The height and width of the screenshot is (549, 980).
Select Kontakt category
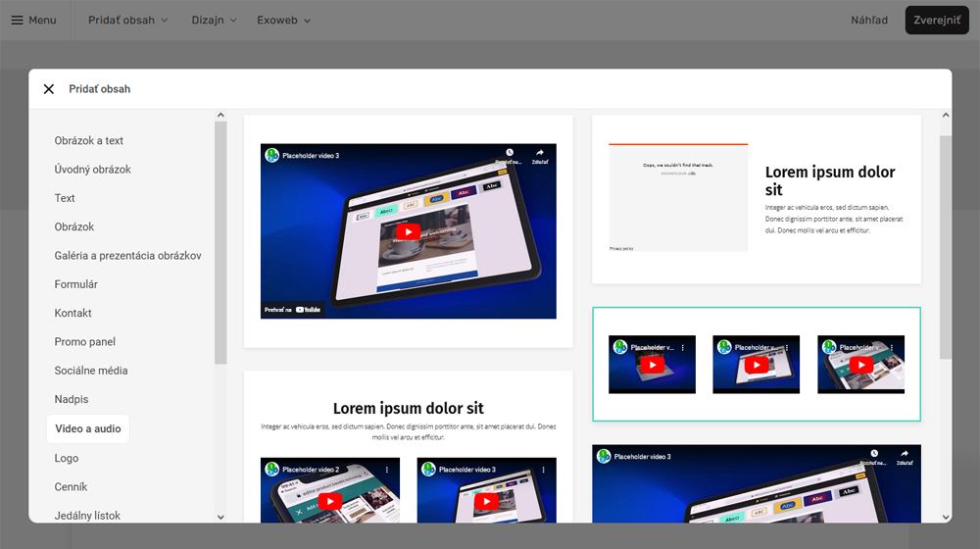pyautogui.click(x=73, y=314)
